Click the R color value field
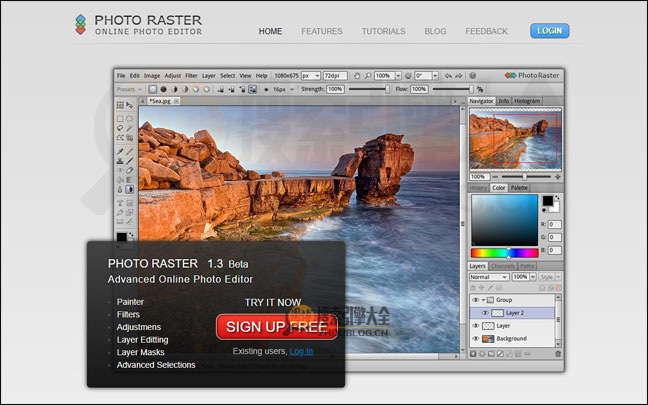648x405 pixels. click(555, 224)
